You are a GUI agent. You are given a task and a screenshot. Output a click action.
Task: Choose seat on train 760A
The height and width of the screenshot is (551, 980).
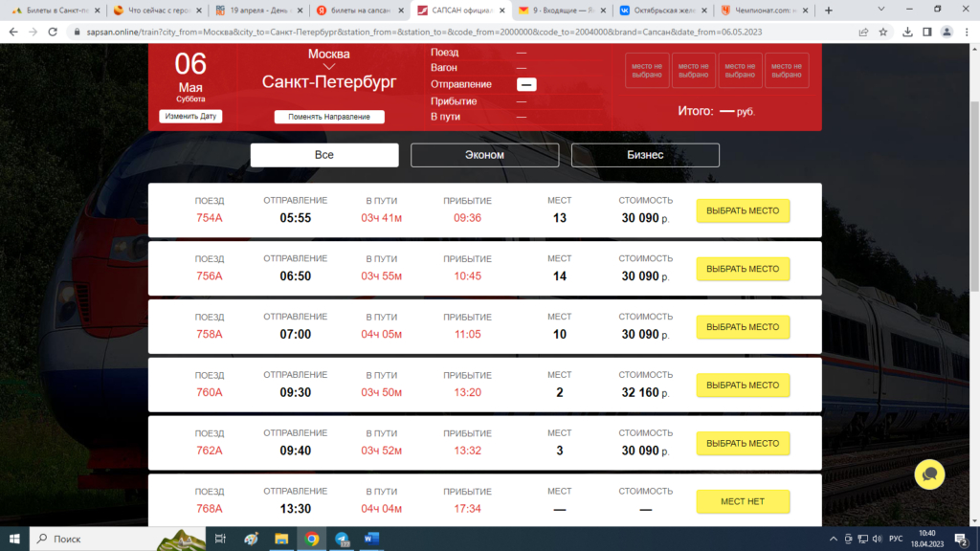coord(743,385)
